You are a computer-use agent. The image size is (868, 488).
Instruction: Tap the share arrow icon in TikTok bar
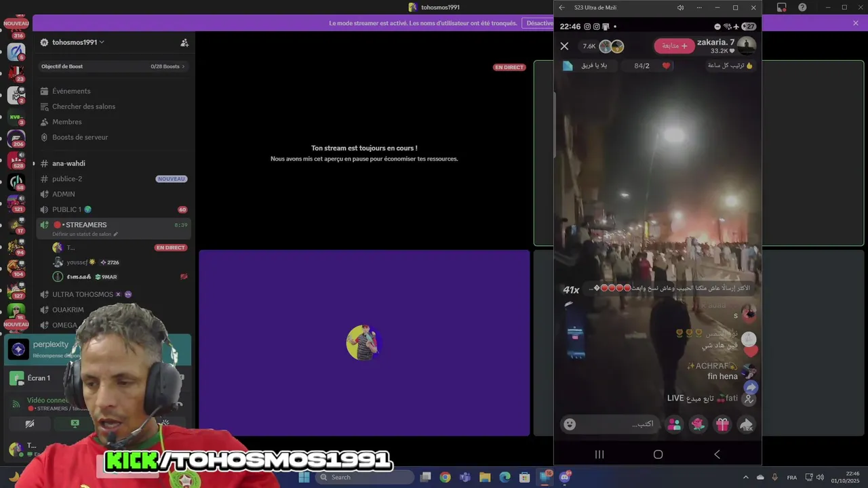pos(746,424)
